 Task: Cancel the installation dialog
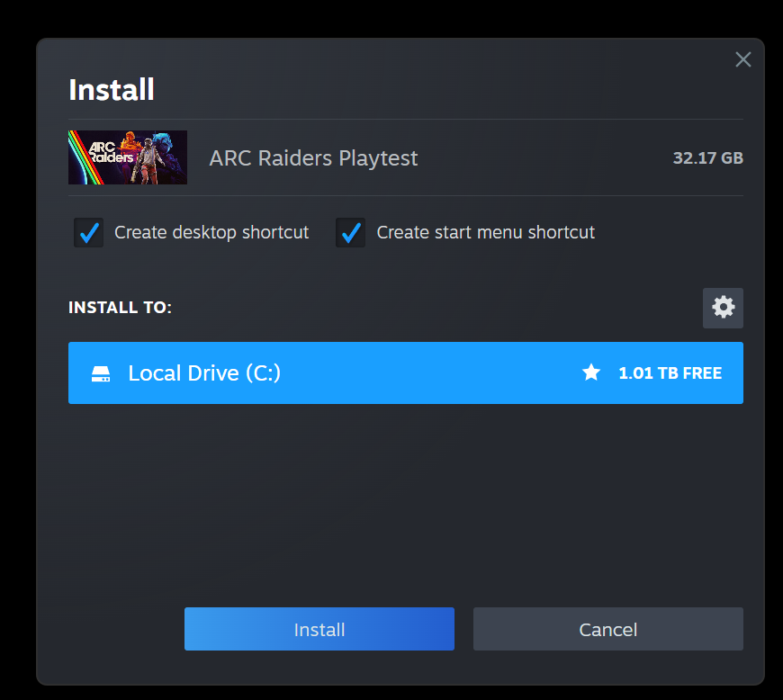tap(607, 629)
